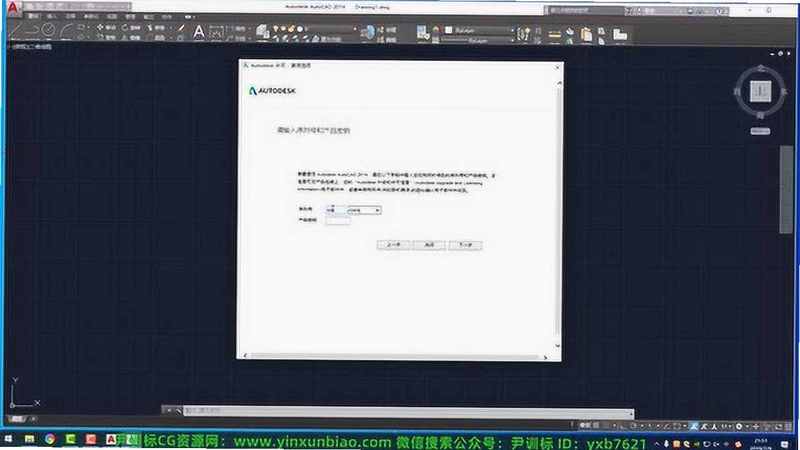The image size is (800, 450).
Task: Open the status bar gear workspace icon
Action: [739, 426]
